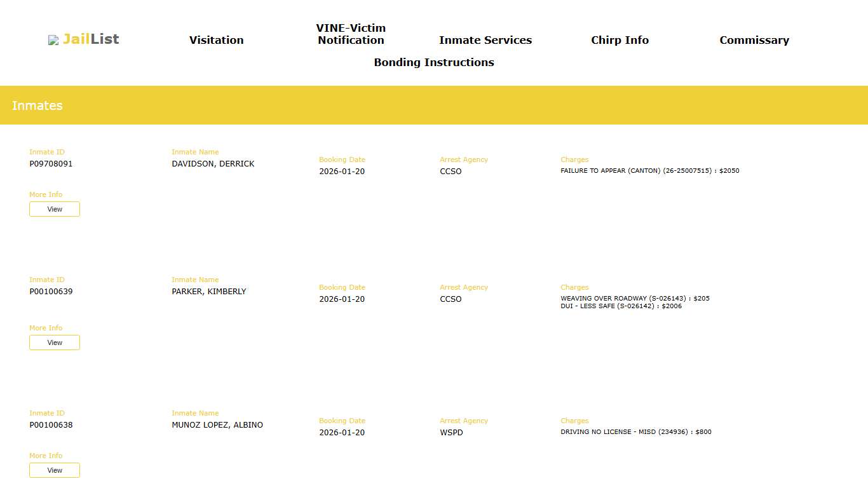View more info for Albino Munoz Lopez
Viewport: 868px width, 488px height.
point(55,470)
